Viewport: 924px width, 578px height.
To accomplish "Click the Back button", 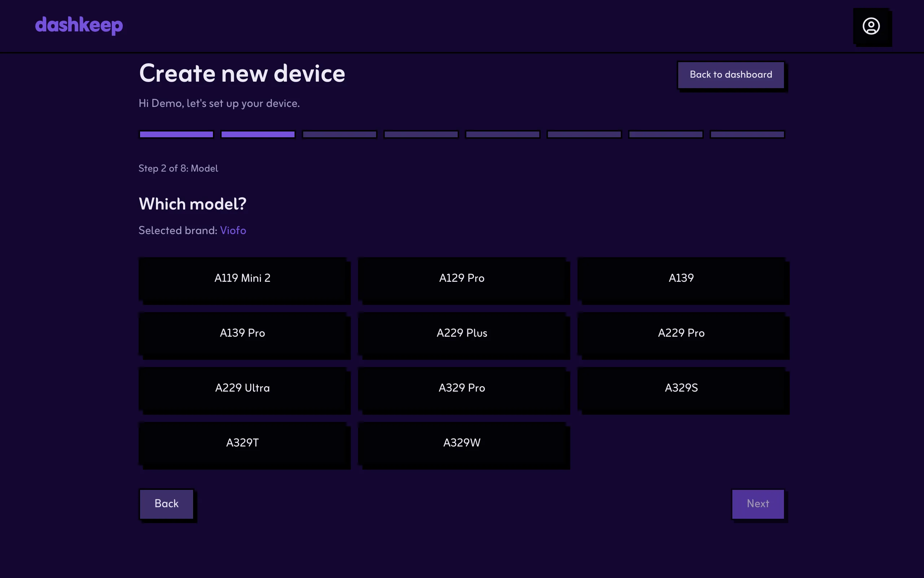I will pyautogui.click(x=166, y=504).
